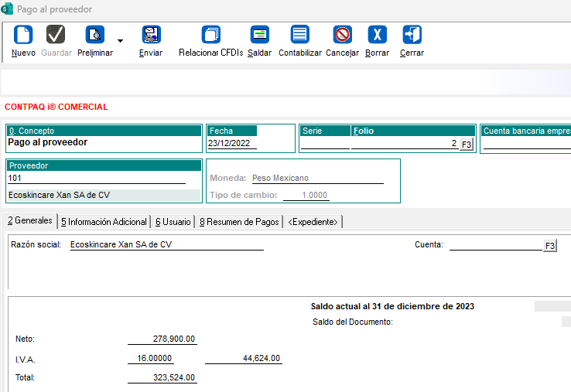571x392 pixels.
Task: Click the Neto amount field
Action: click(x=162, y=339)
